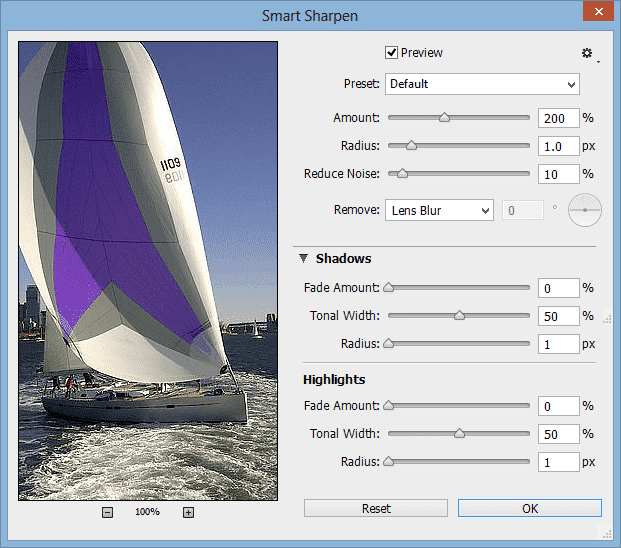Image resolution: width=621 pixels, height=548 pixels.
Task: Click the disabled blur angle field
Action: click(x=523, y=210)
